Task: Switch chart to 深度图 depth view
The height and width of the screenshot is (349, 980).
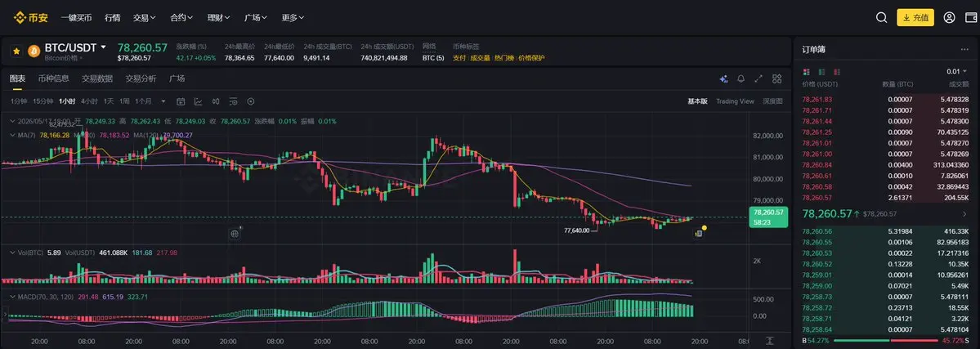Action: click(x=772, y=101)
